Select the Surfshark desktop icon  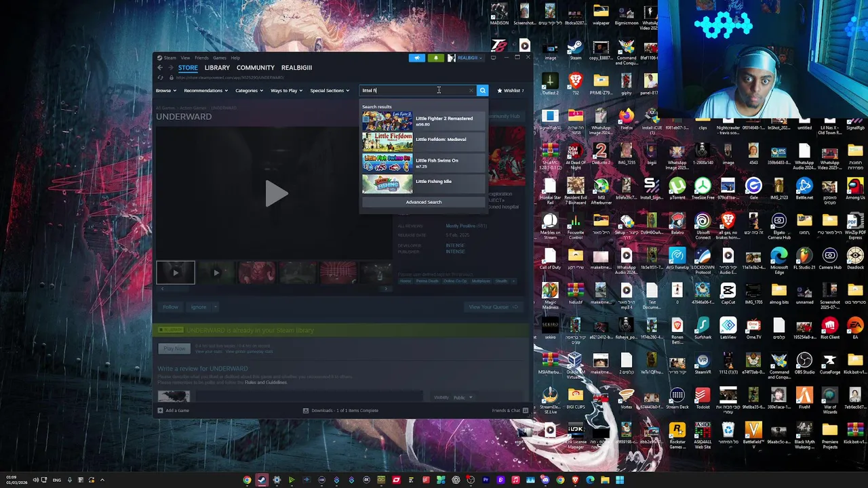coord(703,328)
